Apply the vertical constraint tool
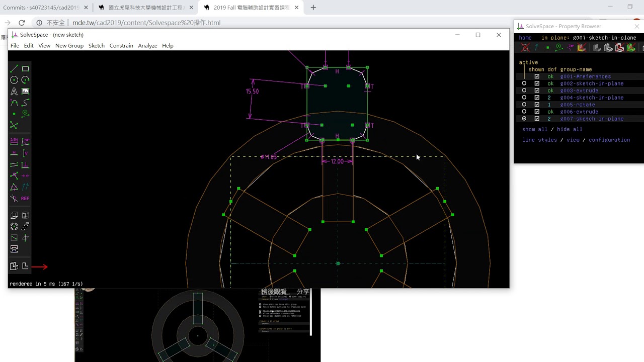This screenshot has height=362, width=644. (x=25, y=153)
